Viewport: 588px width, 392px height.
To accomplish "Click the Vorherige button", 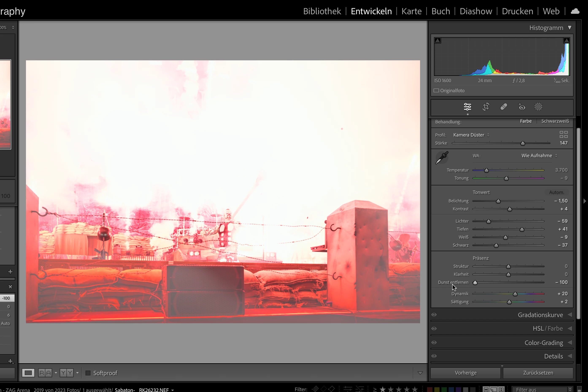I will [465, 373].
